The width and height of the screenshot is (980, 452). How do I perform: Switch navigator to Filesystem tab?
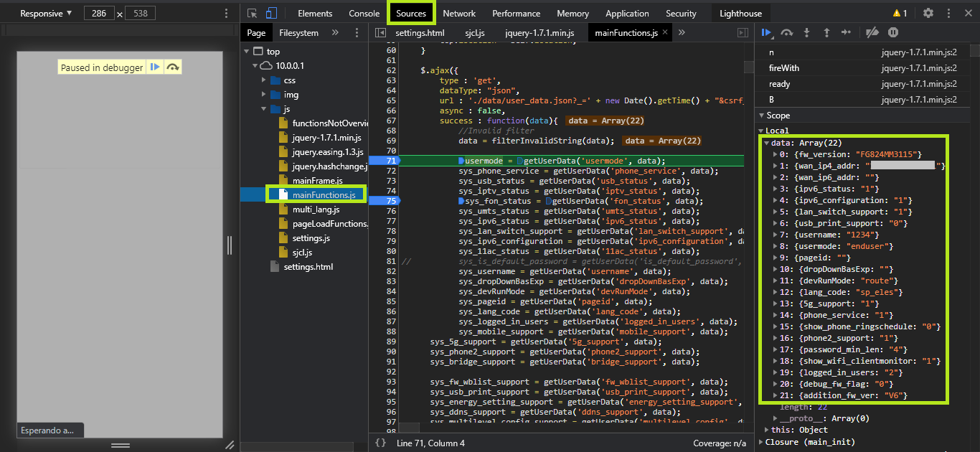pos(298,33)
